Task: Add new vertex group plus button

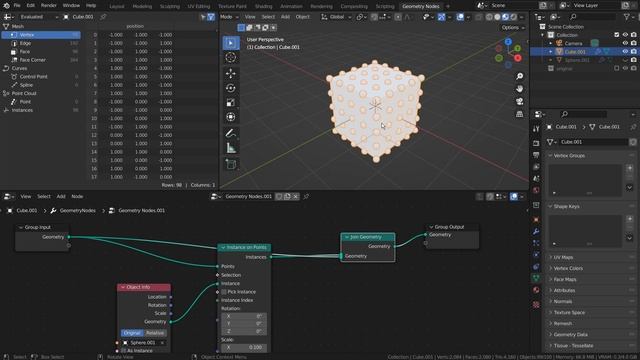Action: coord(629,168)
